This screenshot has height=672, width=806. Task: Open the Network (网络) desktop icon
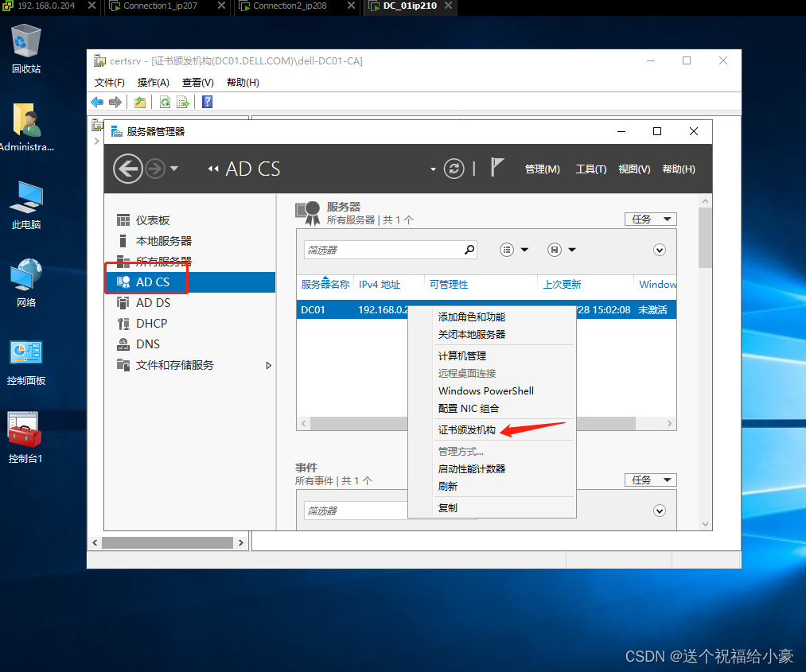coord(25,283)
